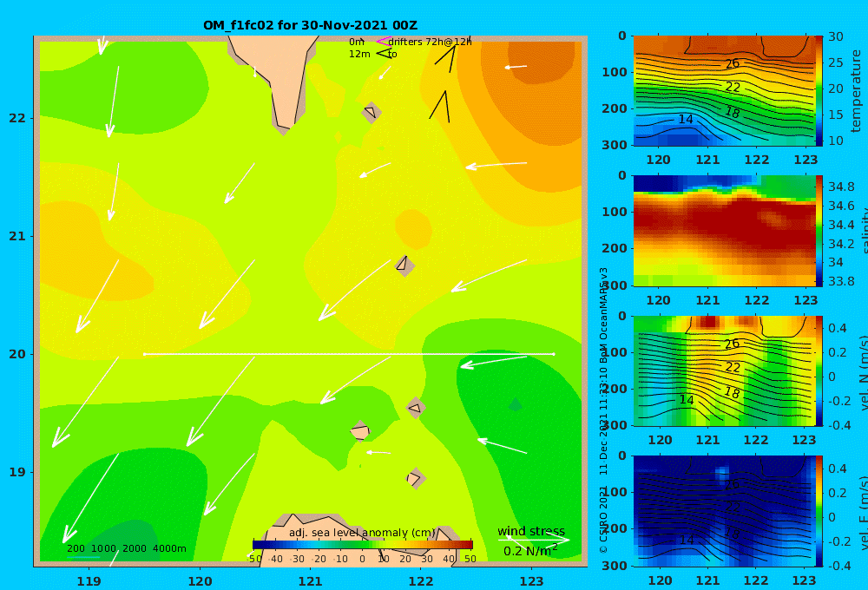Click the map title OM_f1fc02 for 30-Nov-2021 00Z

click(310, 25)
